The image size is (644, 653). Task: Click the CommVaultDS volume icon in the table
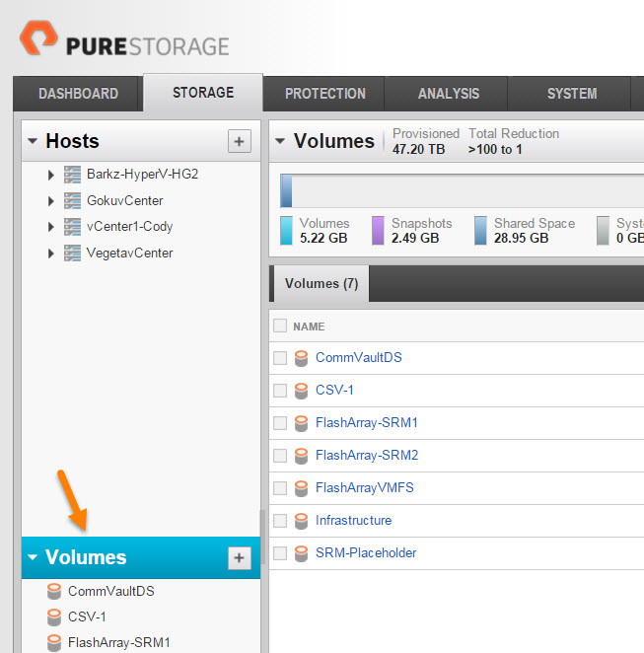[302, 358]
